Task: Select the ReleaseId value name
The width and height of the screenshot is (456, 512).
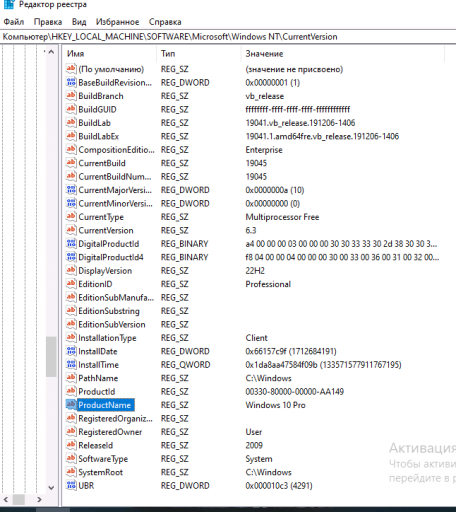Action: tap(96, 445)
